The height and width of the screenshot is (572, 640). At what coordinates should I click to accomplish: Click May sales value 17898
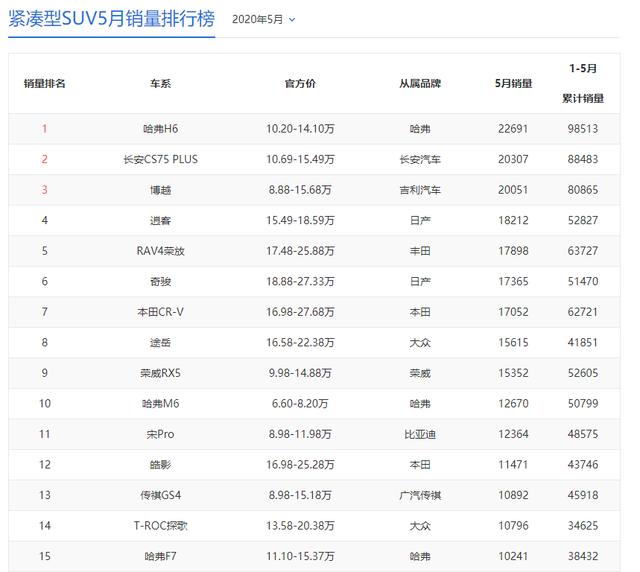click(513, 251)
